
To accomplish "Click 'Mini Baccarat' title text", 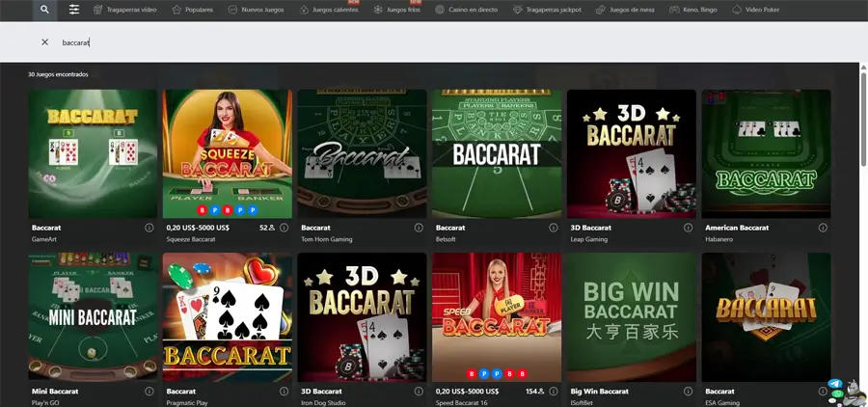I will pos(55,391).
